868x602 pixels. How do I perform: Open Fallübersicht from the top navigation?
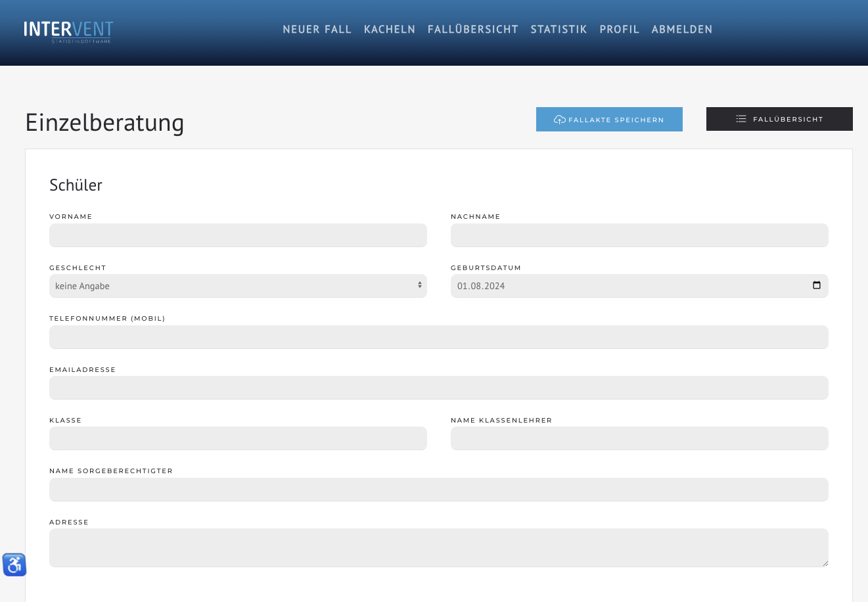point(472,30)
